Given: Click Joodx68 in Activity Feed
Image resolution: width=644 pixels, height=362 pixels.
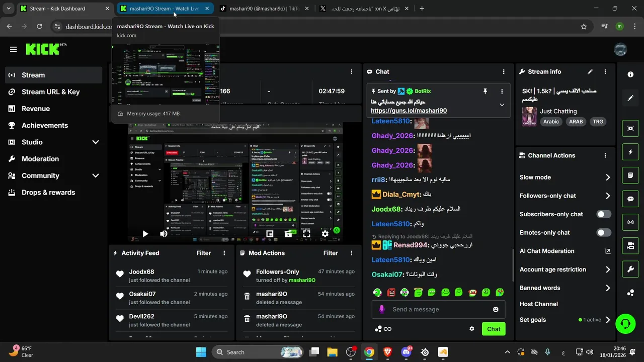Looking at the screenshot, I should coord(141,272).
